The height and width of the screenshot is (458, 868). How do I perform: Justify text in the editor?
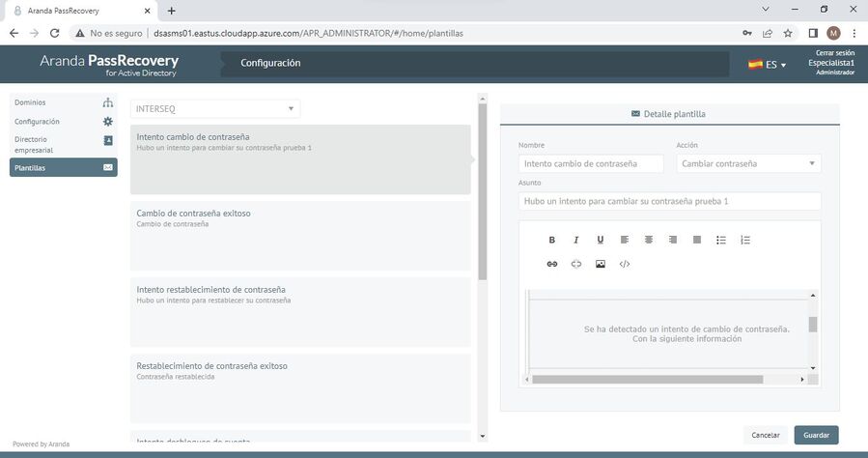click(697, 240)
